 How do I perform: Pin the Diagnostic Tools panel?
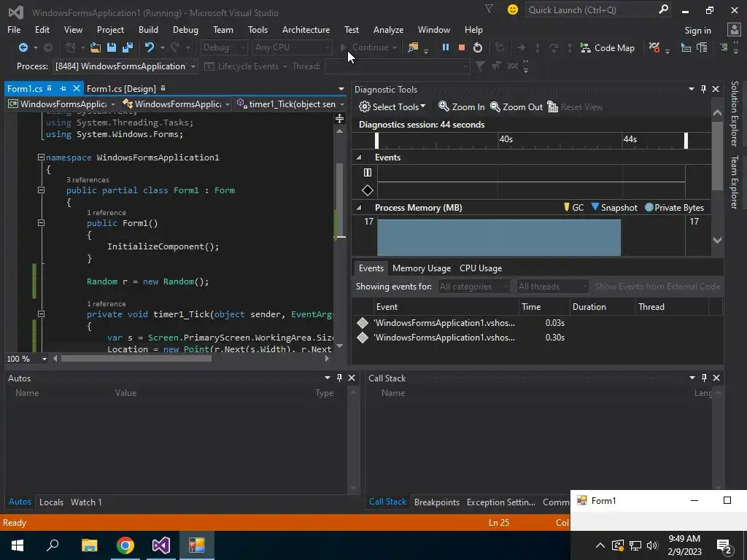click(x=704, y=89)
